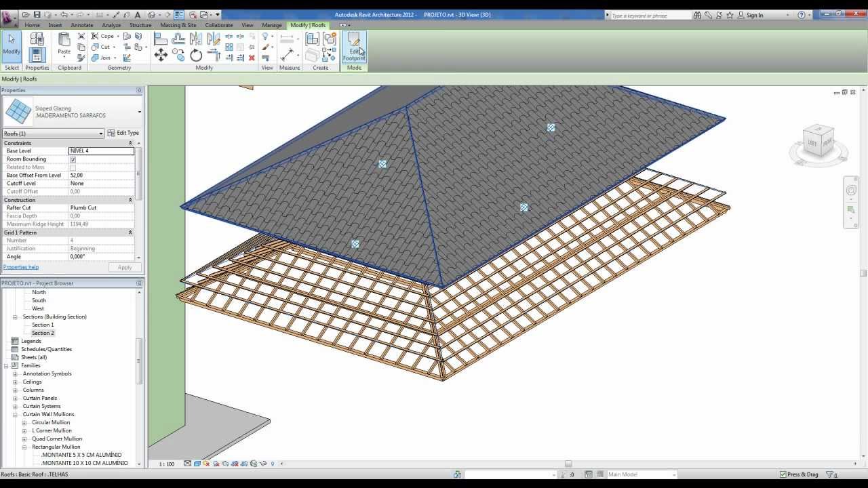Open the Manage ribbon tab
The image size is (868, 488).
(271, 25)
